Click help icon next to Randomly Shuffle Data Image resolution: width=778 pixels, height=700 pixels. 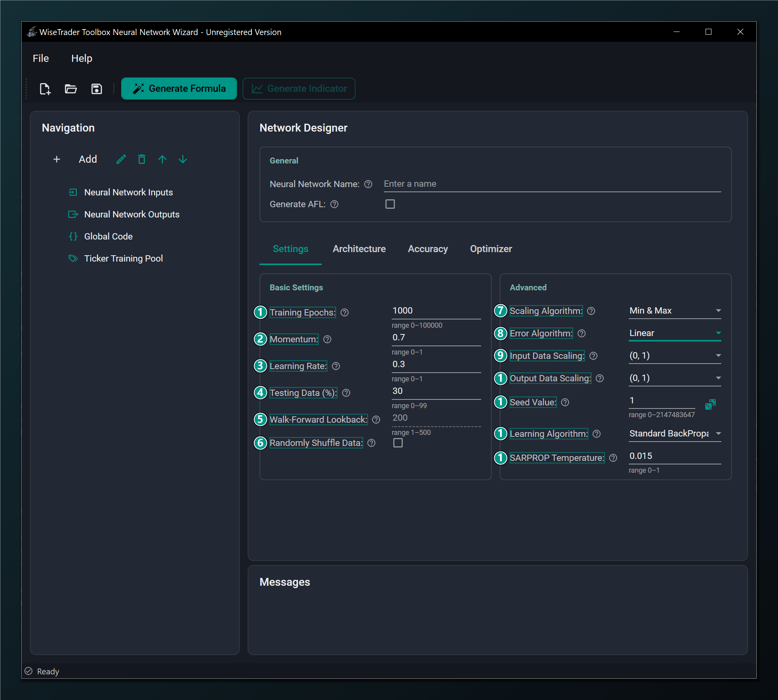point(371,443)
